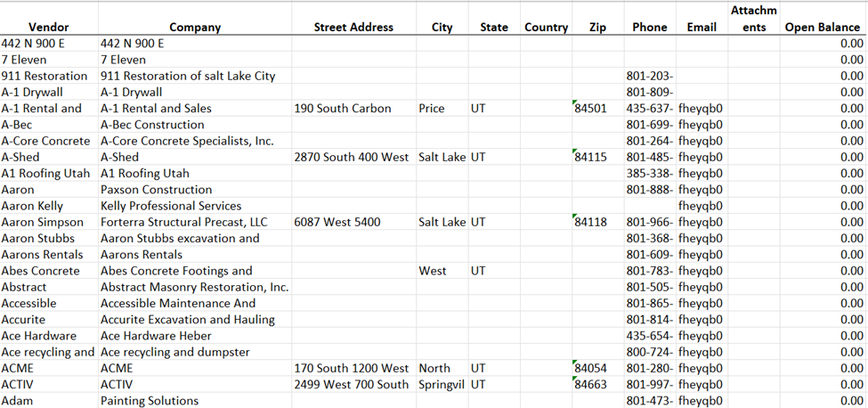Click company cell Ace Hardware Heber
This screenshot has height=408, width=868.
point(195,336)
